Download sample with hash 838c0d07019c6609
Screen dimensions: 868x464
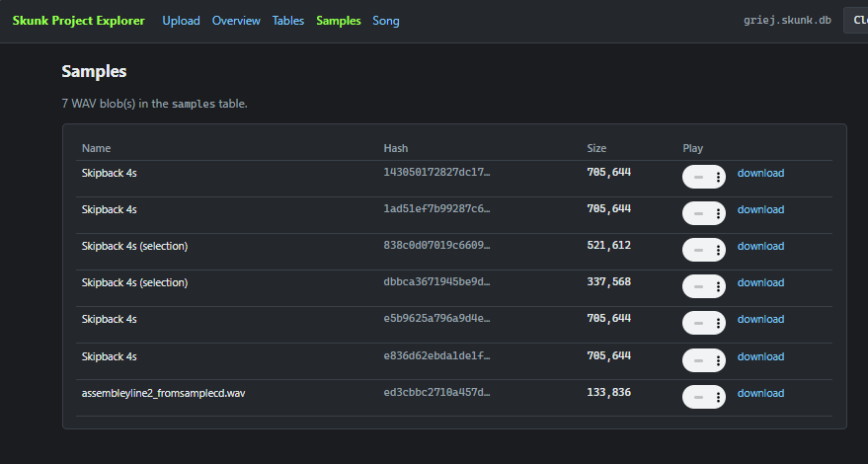tap(760, 246)
